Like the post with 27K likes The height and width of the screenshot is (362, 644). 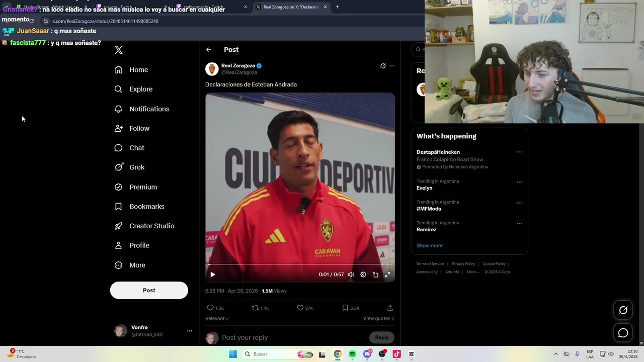tap(305, 308)
